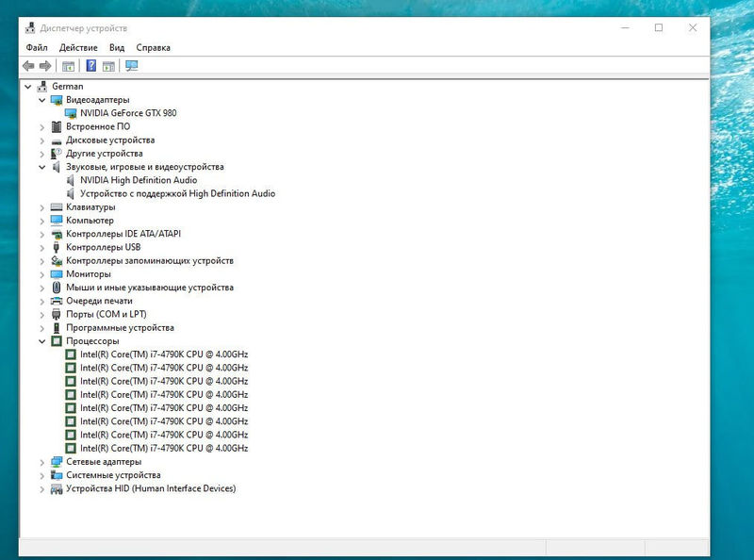Screen dimensions: 754x560
Task: Select Устройство с поддержкой High Definition Audio
Action: [177, 193]
